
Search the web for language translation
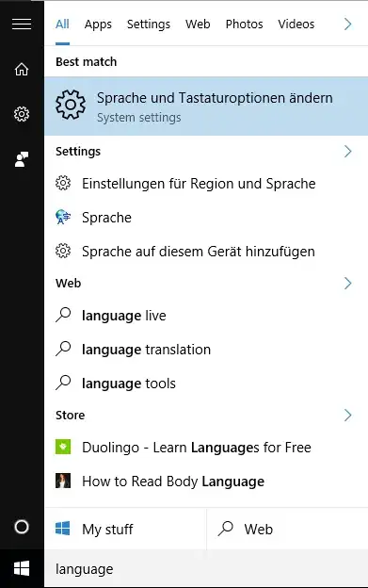206,349
